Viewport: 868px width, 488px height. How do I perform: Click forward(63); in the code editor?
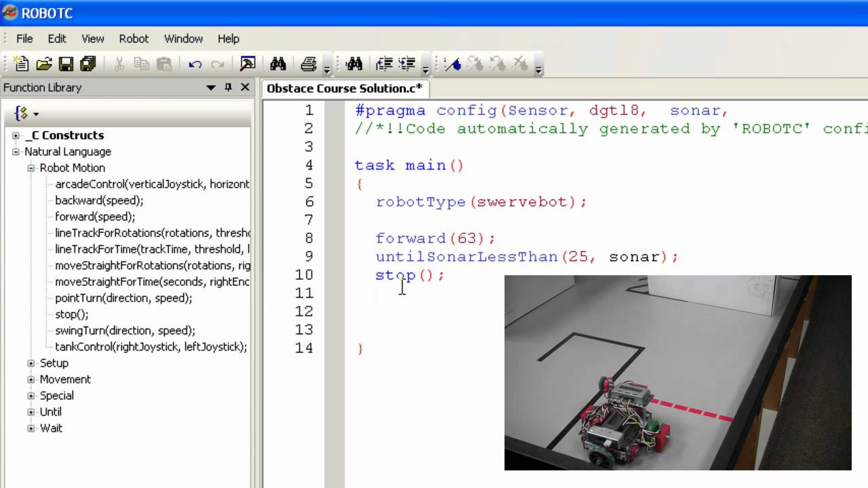pyautogui.click(x=436, y=239)
